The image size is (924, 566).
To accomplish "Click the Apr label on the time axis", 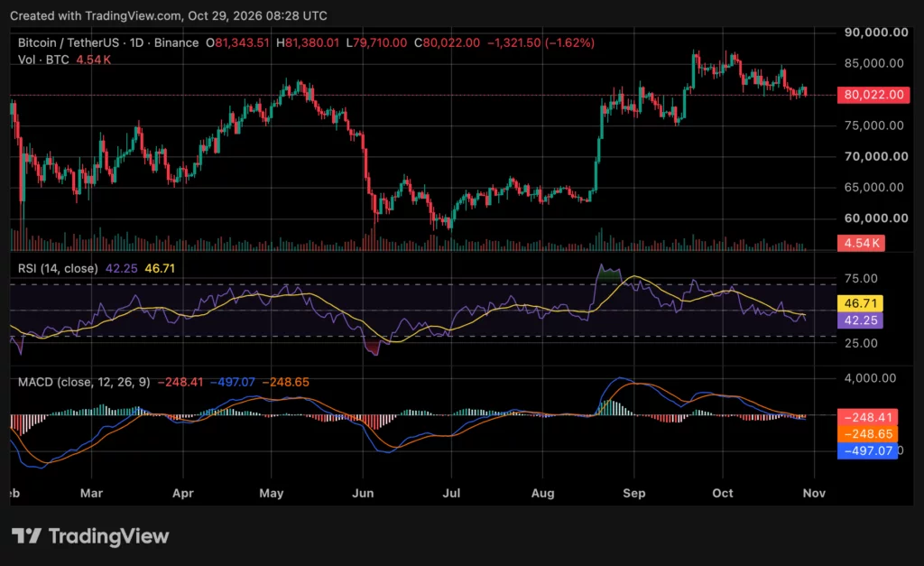I will coord(182,493).
